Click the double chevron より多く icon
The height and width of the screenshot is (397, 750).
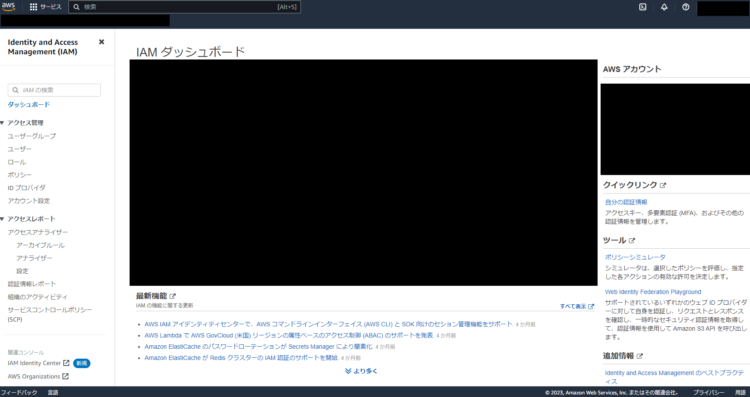coord(348,371)
